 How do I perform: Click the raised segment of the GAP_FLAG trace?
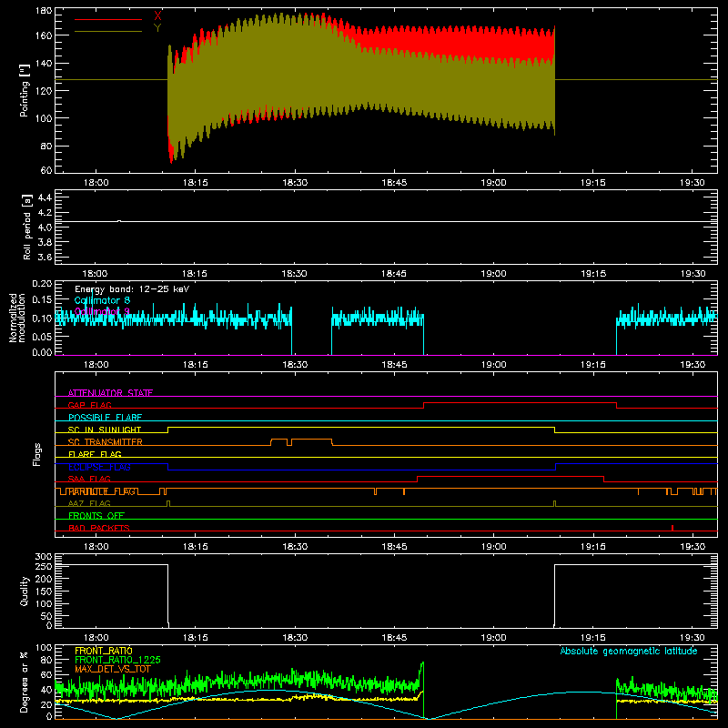(x=520, y=403)
